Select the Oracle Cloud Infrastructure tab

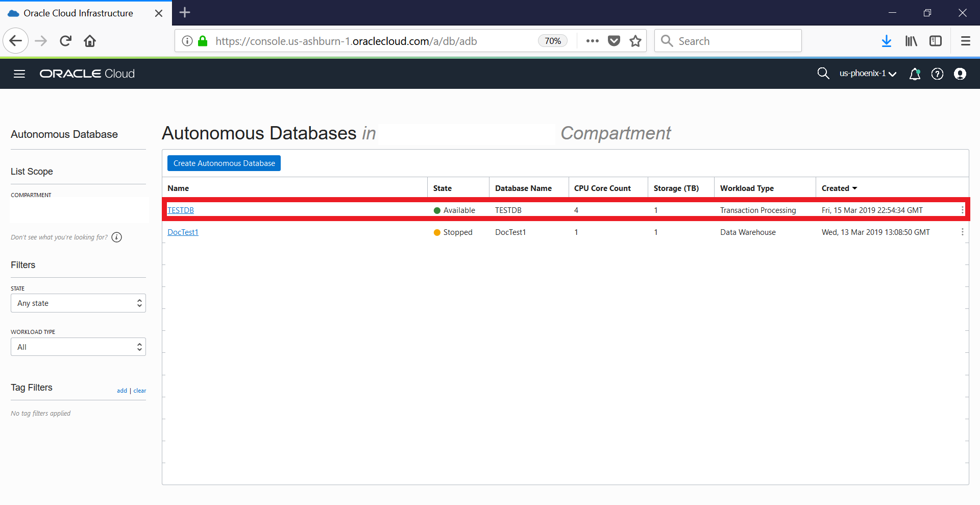click(86, 13)
